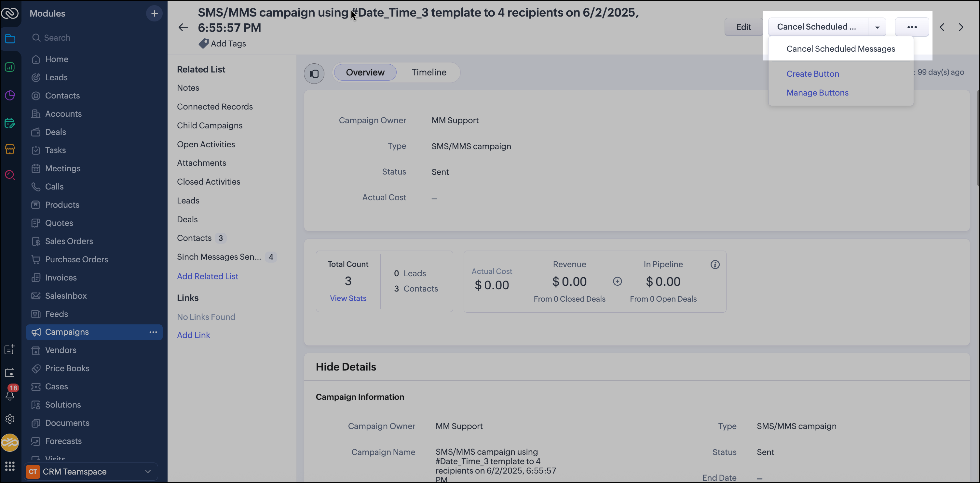The width and height of the screenshot is (980, 483).
Task: Go to next record chevron
Action: pos(961,27)
